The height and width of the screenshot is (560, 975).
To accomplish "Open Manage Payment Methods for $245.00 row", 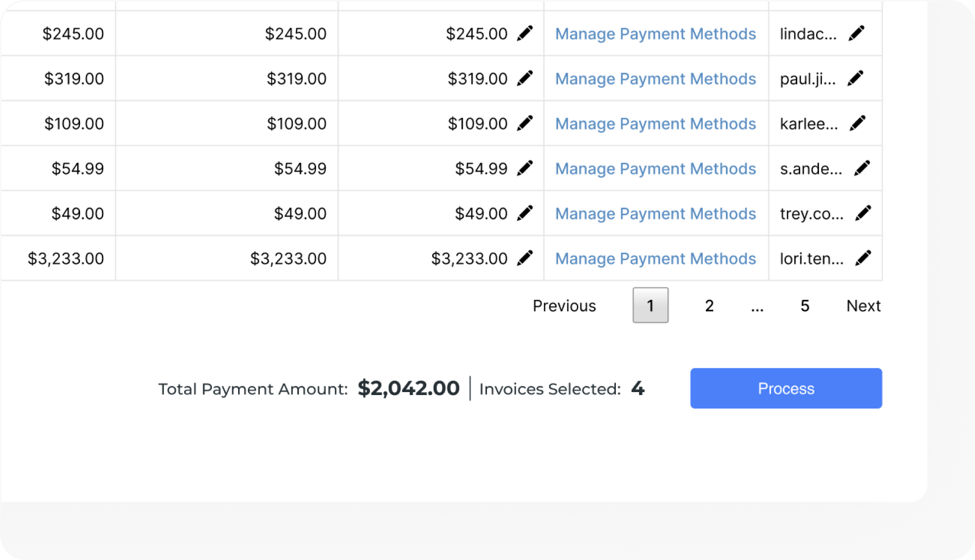I will [655, 34].
